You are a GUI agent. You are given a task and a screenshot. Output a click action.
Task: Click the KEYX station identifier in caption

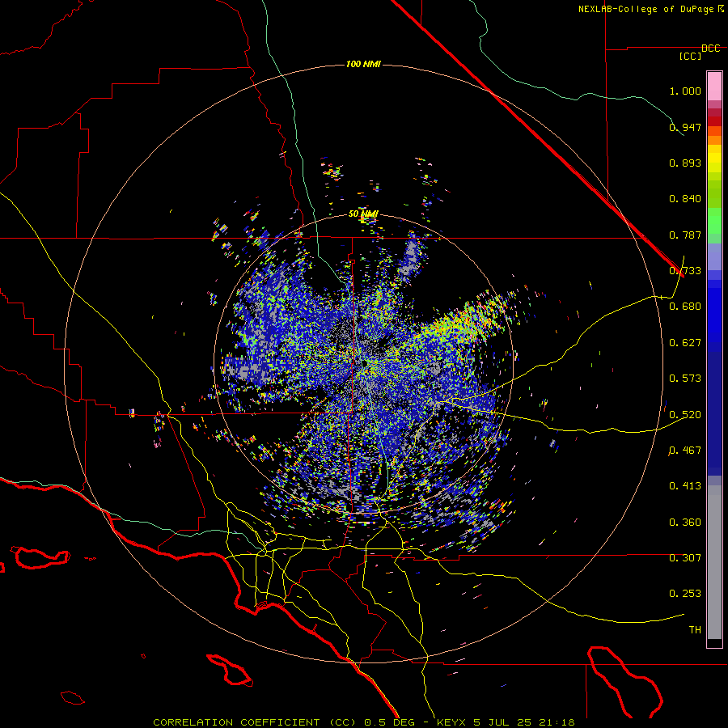452,722
